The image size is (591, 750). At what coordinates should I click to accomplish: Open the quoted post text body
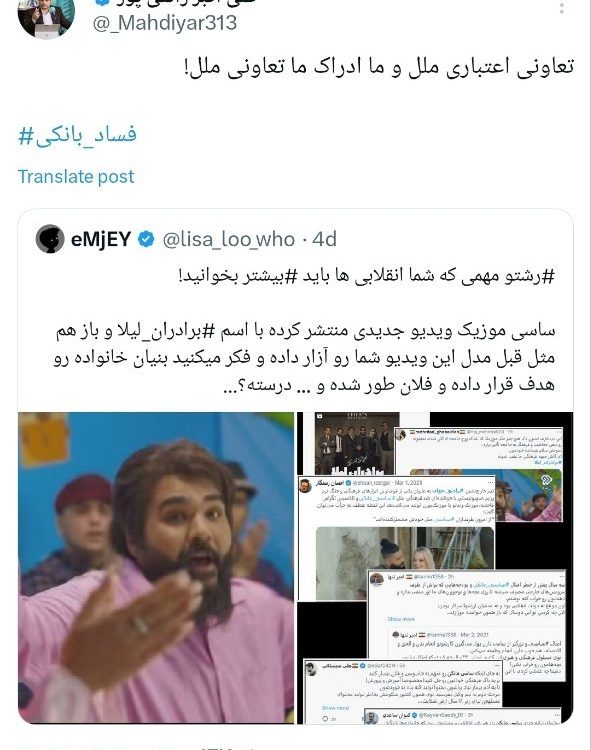click(x=304, y=331)
